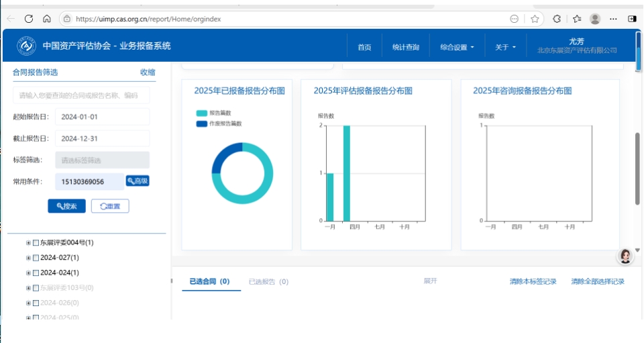Switch to the 已选报告 tab
This screenshot has height=343, width=644.
(x=268, y=282)
